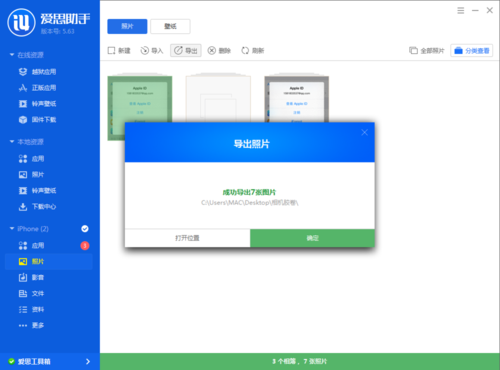Select the third gray album thumbnail
The width and height of the screenshot is (500, 370).
click(x=297, y=99)
